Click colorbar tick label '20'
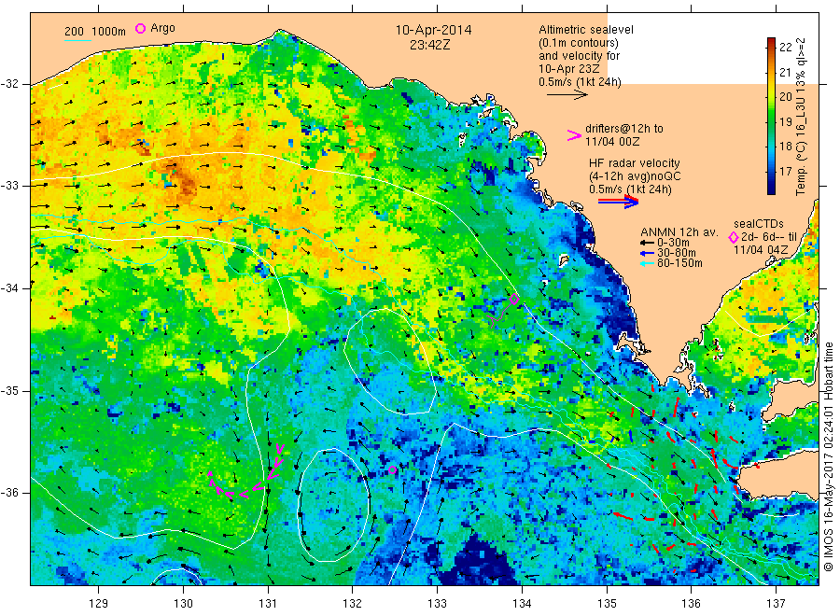This screenshot has width=840, height=616. (785, 97)
